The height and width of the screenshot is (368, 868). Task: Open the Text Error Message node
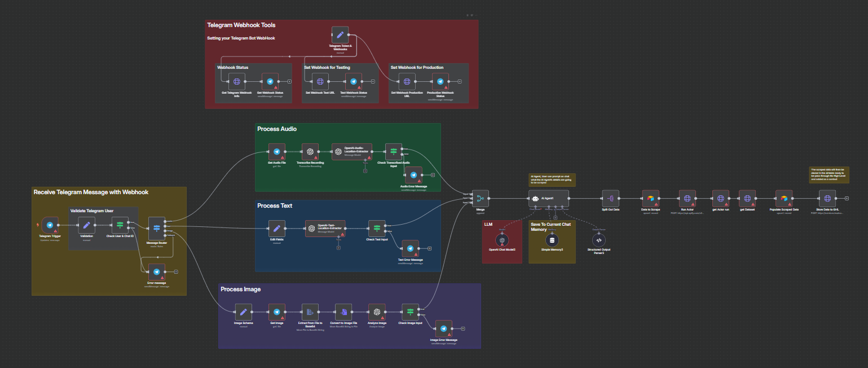[410, 248]
